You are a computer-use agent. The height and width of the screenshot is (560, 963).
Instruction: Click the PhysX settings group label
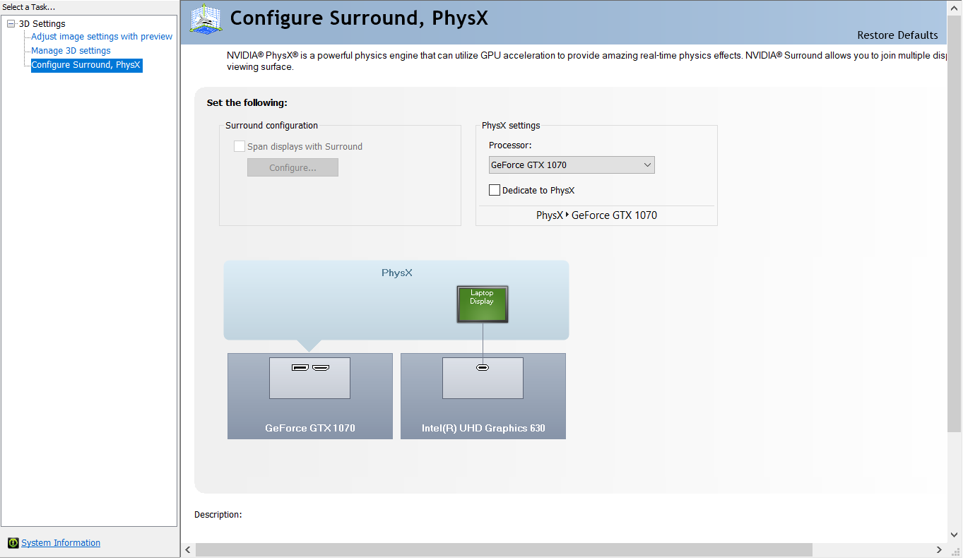click(511, 126)
